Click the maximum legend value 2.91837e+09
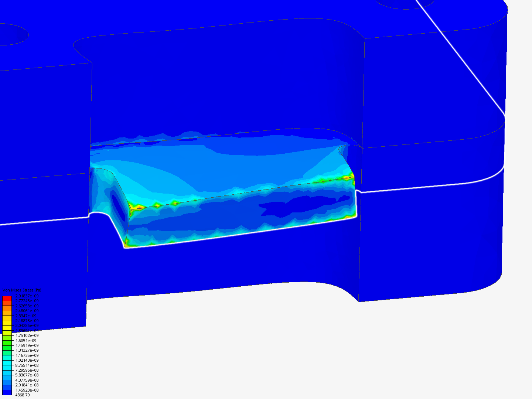Screen dimensions: 532x399 [27, 296]
